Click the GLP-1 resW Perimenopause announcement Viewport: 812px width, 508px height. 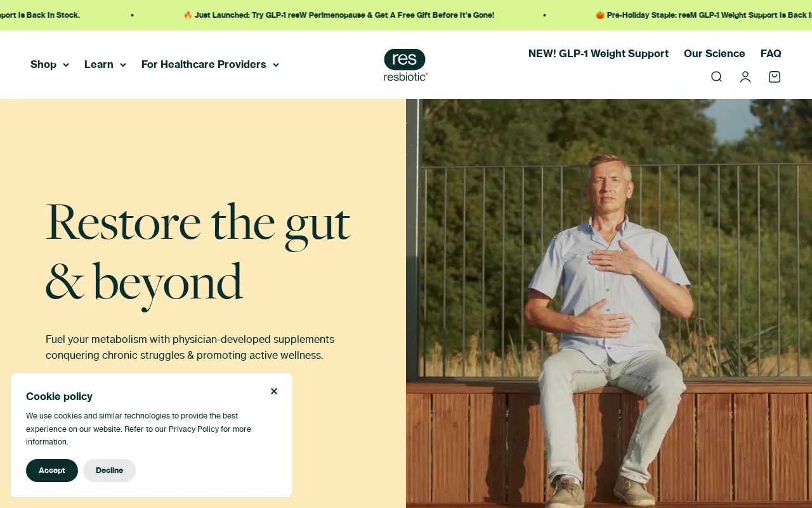[x=339, y=15]
